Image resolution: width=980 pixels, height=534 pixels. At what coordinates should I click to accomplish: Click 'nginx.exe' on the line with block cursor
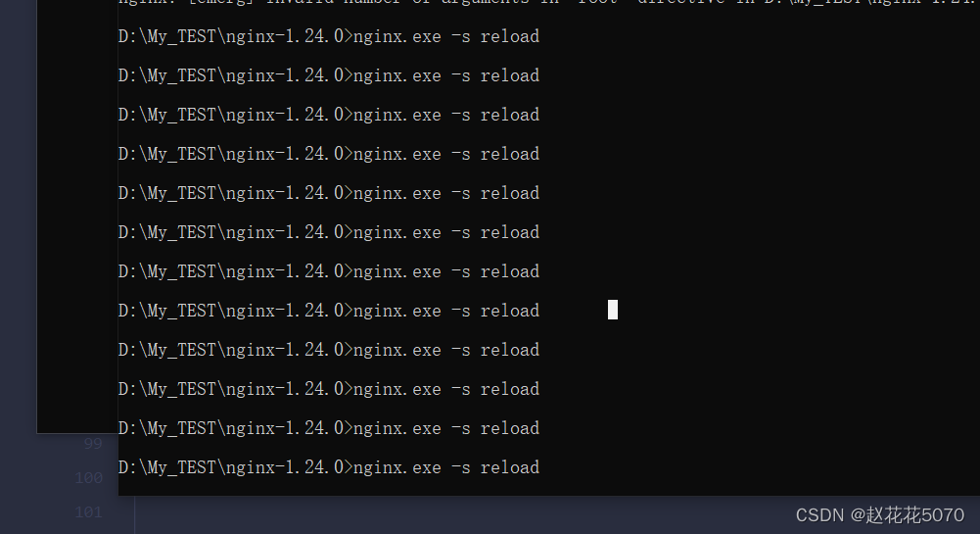[397, 311]
